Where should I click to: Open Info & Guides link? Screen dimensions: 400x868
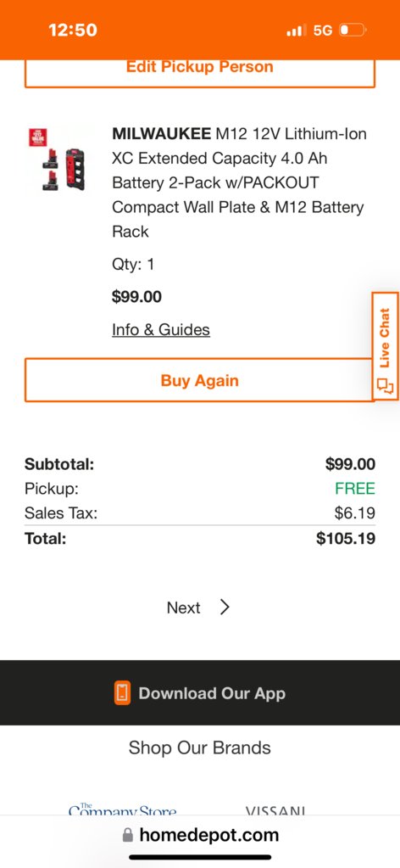(161, 330)
